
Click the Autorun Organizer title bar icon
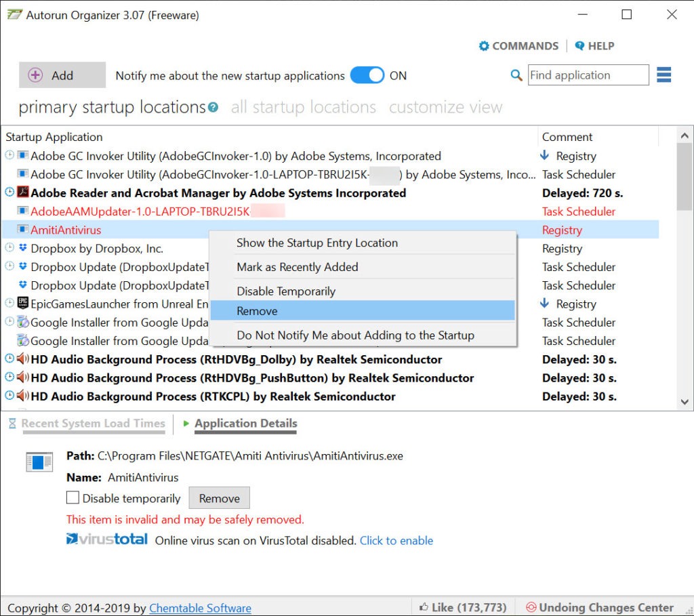click(14, 14)
